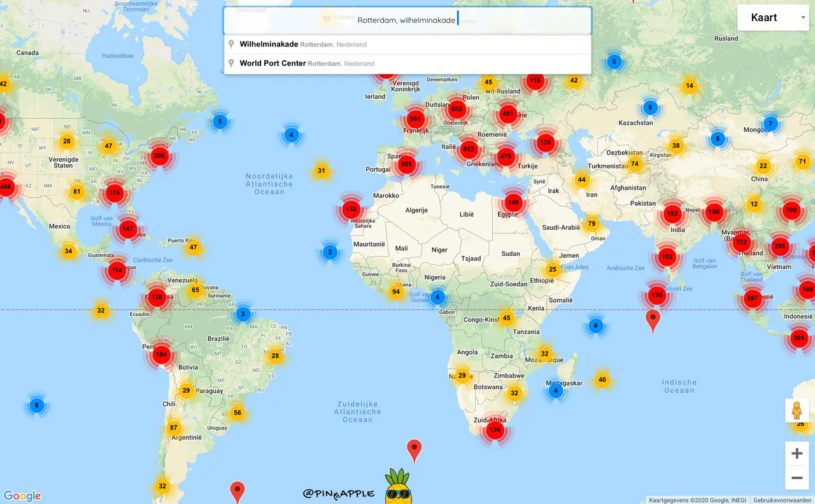Click the yellow cluster 29 over Namibia
The width and height of the screenshot is (815, 504).
[x=462, y=375]
